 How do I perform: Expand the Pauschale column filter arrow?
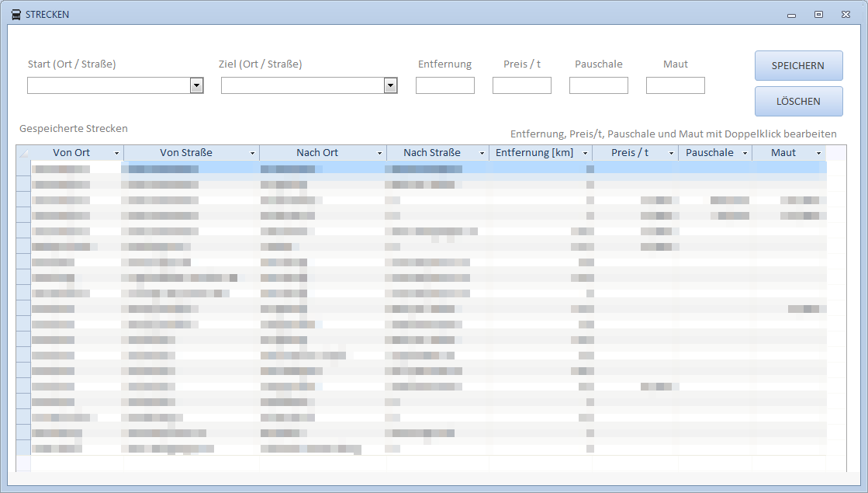tap(745, 154)
